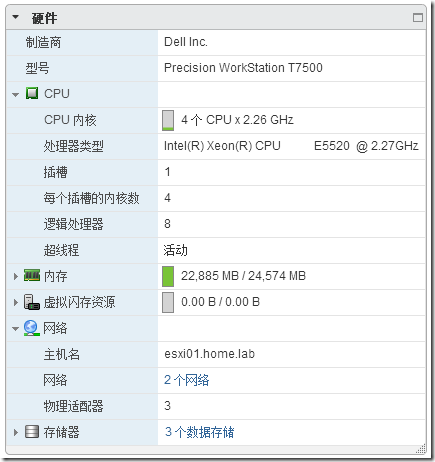The image size is (435, 462).
Task: Collapse the 网络 section
Action: (15, 329)
